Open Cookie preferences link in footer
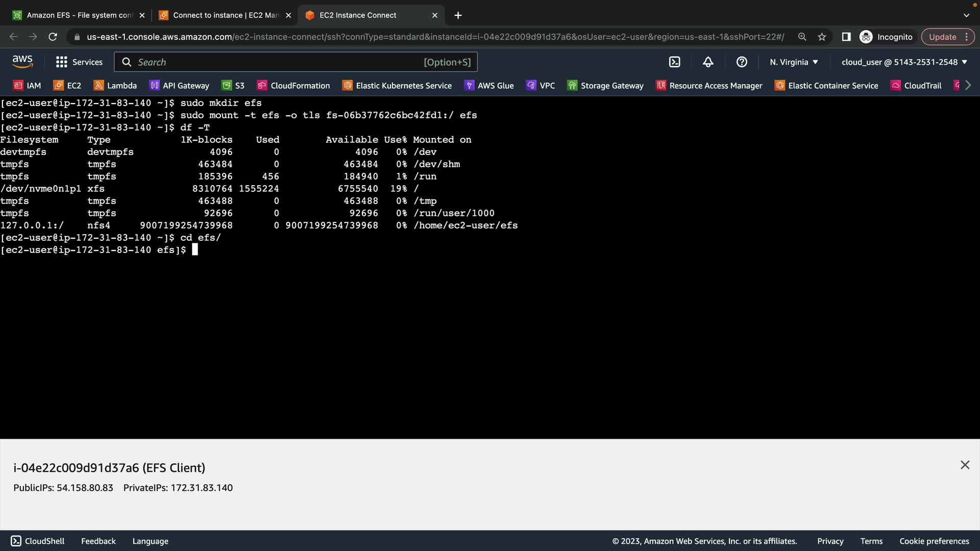This screenshot has height=551, width=980. tap(934, 541)
